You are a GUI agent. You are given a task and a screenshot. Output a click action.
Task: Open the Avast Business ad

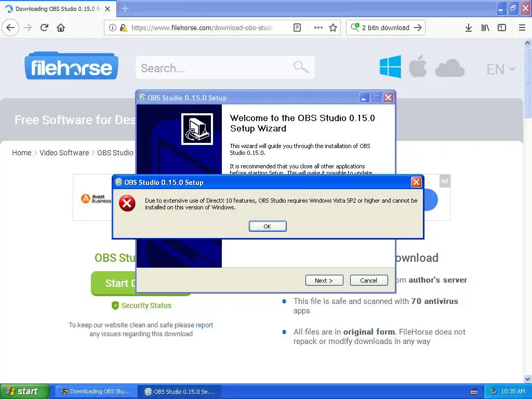pyautogui.click(x=96, y=198)
